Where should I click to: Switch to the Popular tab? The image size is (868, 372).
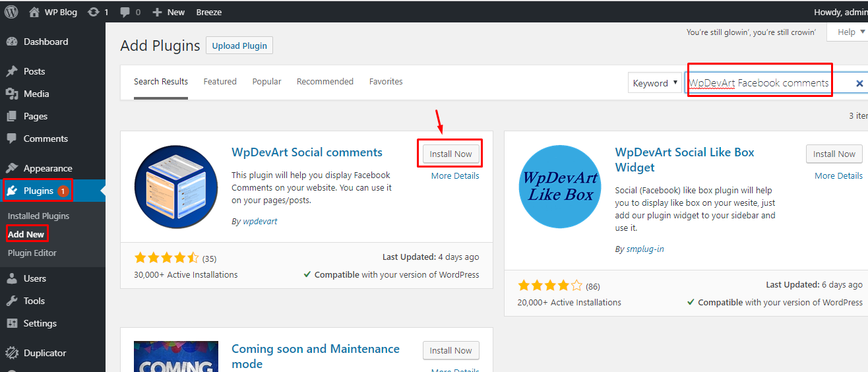coord(266,82)
